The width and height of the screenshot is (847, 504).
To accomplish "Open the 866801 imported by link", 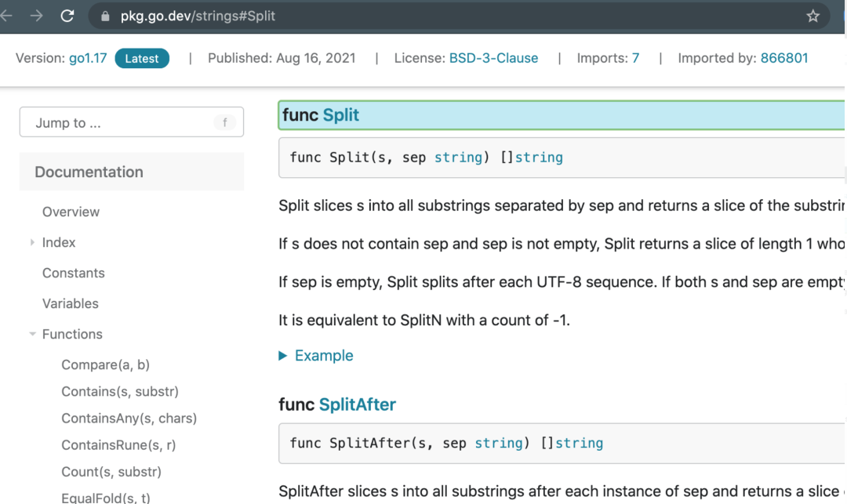I will (783, 58).
